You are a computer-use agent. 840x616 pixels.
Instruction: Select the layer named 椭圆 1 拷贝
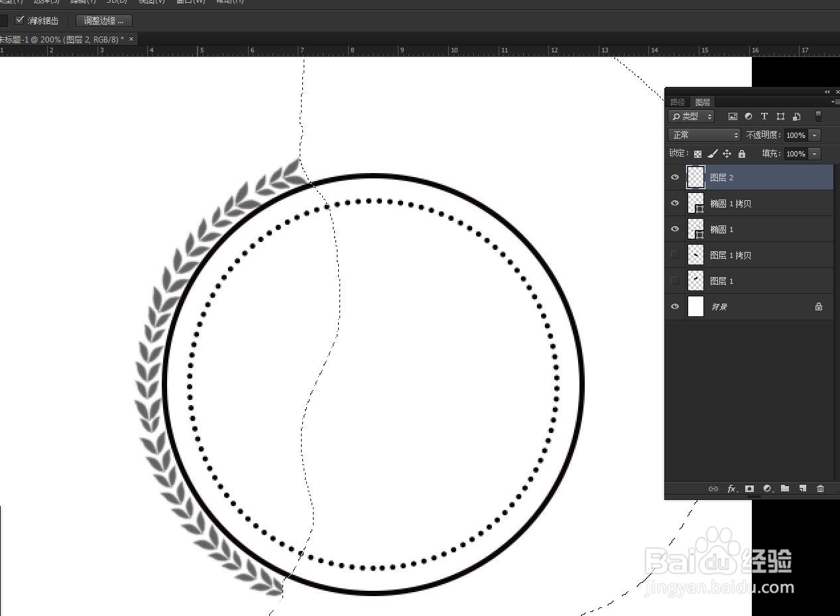pyautogui.click(x=731, y=204)
